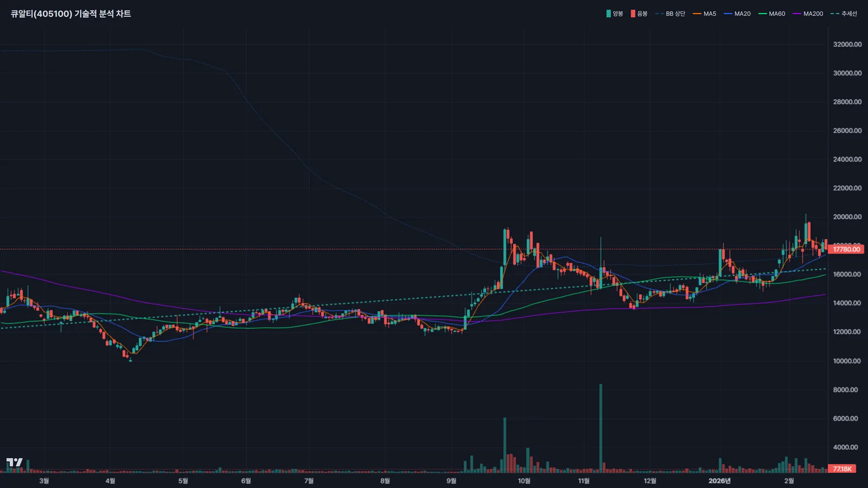
Task: Click the red 음봉 legend marker
Action: pos(633,14)
